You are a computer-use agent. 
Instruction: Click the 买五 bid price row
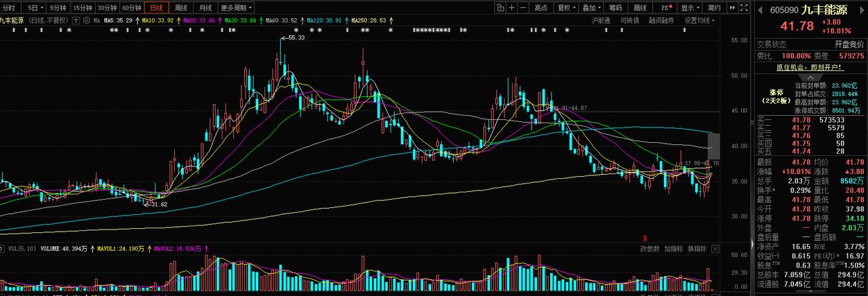(x=810, y=151)
